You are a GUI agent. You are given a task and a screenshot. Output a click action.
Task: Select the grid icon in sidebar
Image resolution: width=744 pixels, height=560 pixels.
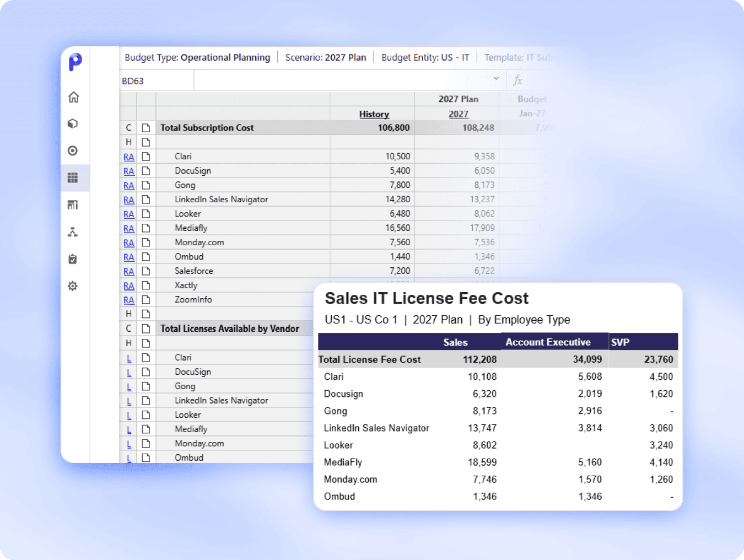click(73, 177)
